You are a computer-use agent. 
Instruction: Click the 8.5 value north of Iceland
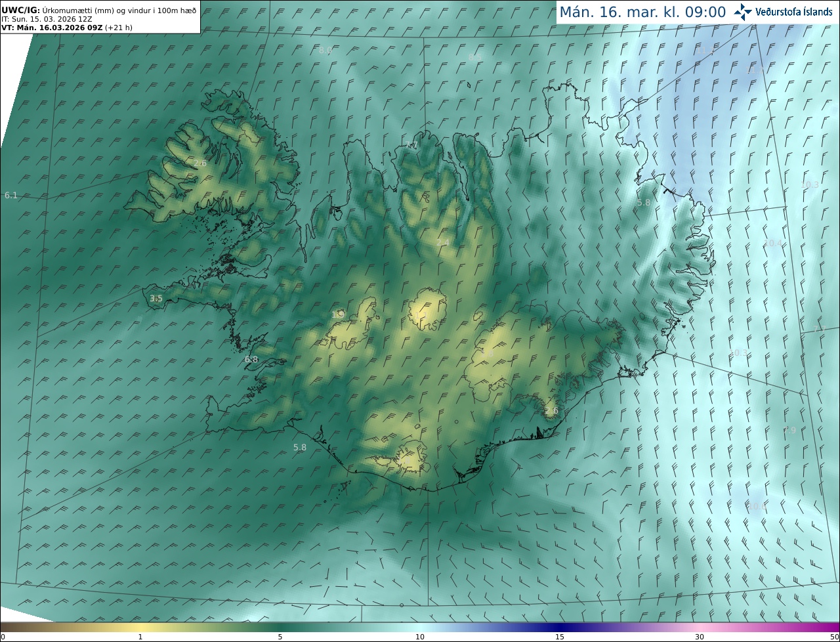[476, 58]
